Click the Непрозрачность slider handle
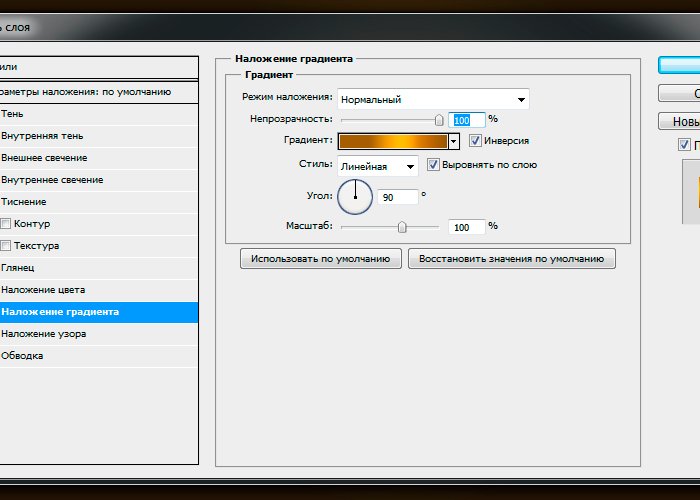Viewport: 700px width, 500px height. tap(439, 119)
